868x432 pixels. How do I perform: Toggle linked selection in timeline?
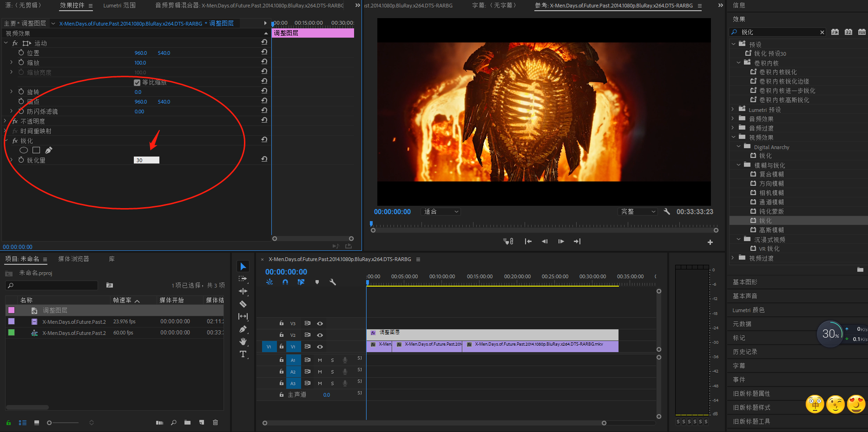301,282
